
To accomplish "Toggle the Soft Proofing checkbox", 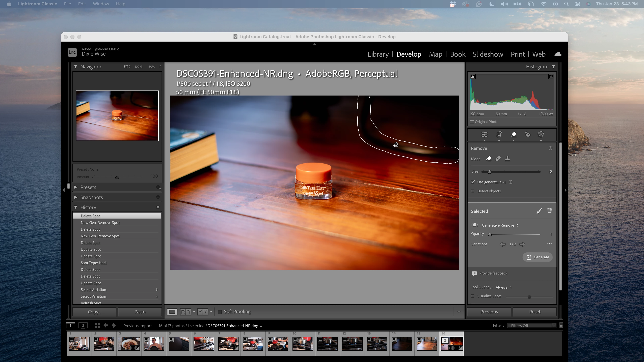I will coord(220,312).
